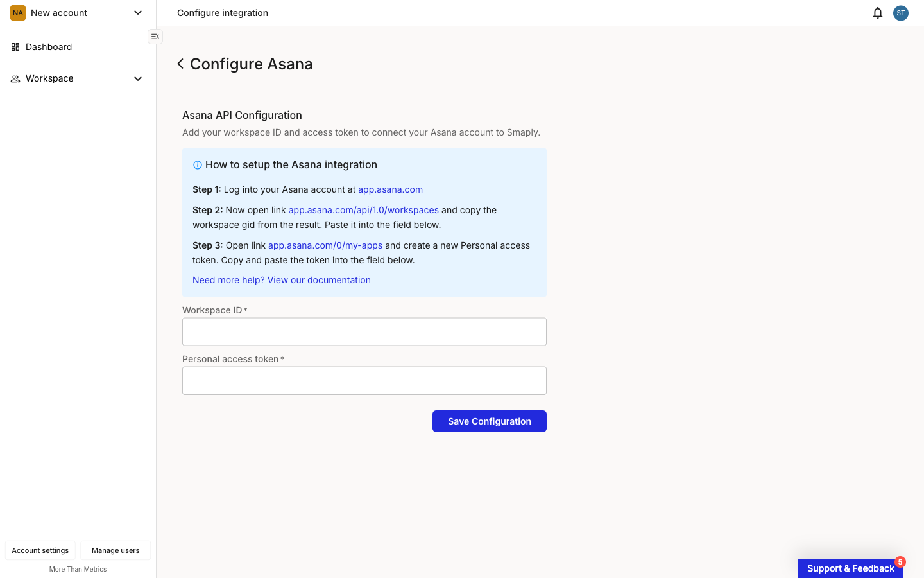
Task: Click the Dashboard grid icon
Action: [x=15, y=47]
